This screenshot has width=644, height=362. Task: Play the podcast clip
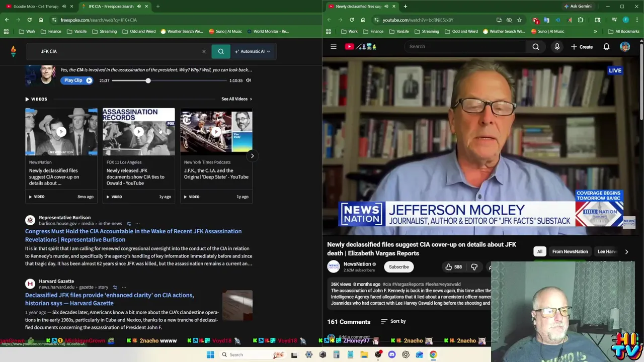point(78,80)
